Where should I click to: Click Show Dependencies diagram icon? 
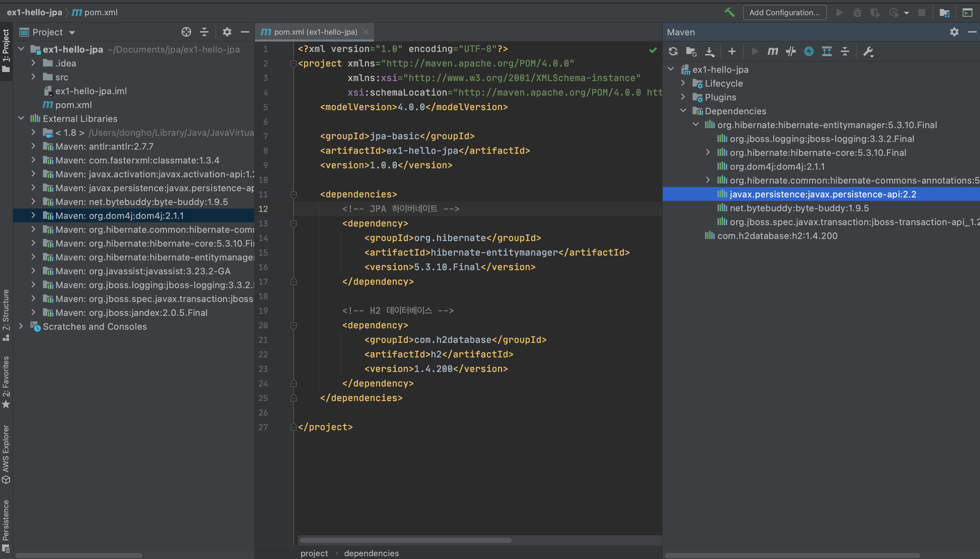tap(827, 52)
